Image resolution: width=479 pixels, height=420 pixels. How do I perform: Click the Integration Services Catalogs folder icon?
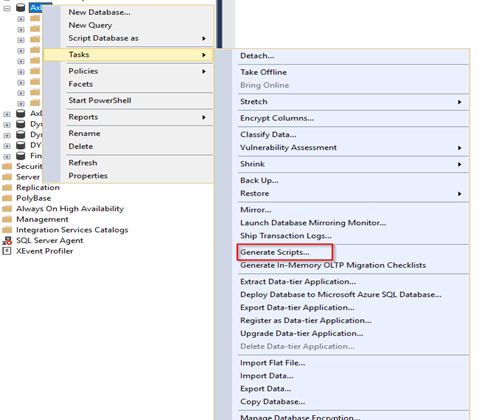(x=7, y=230)
